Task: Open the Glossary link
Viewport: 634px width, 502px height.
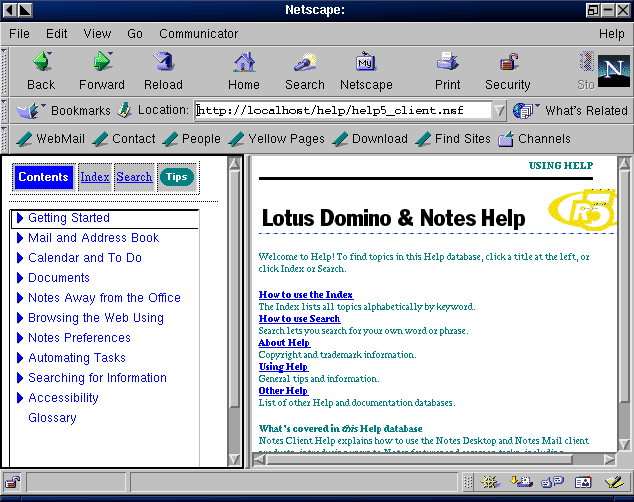Action: click(52, 418)
